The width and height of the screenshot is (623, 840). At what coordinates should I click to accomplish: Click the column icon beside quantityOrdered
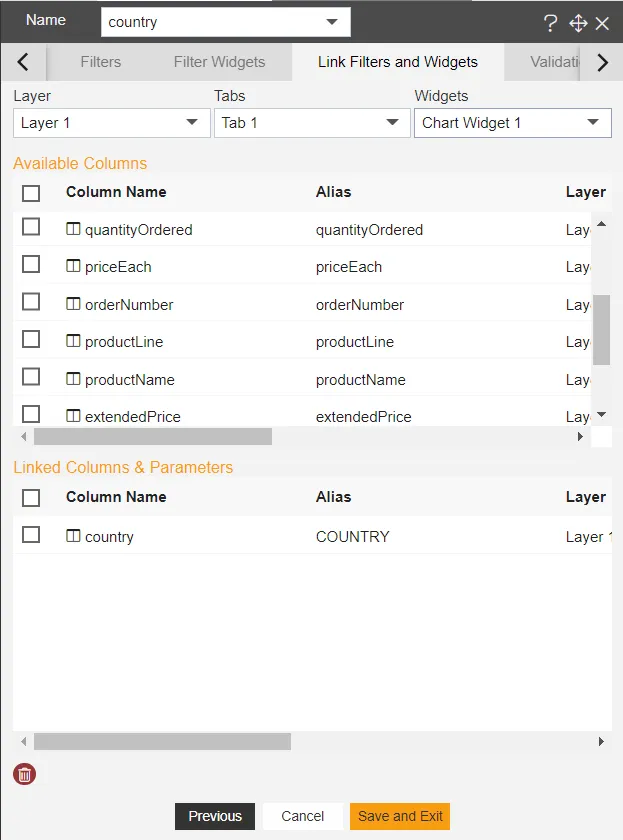(x=72, y=229)
